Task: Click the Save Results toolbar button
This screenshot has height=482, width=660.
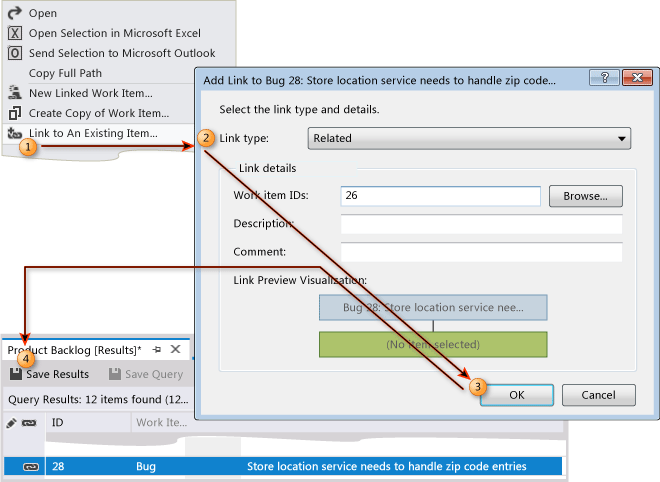Action: [50, 374]
